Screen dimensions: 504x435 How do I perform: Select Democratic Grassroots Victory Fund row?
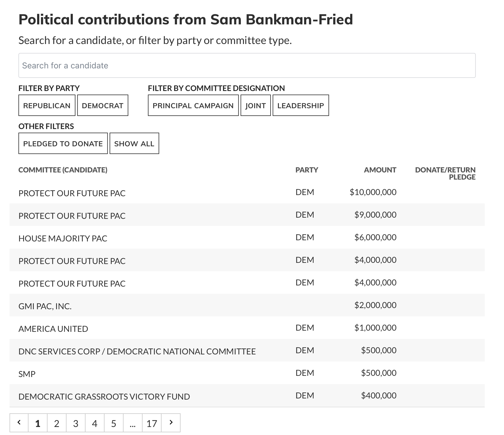(247, 395)
